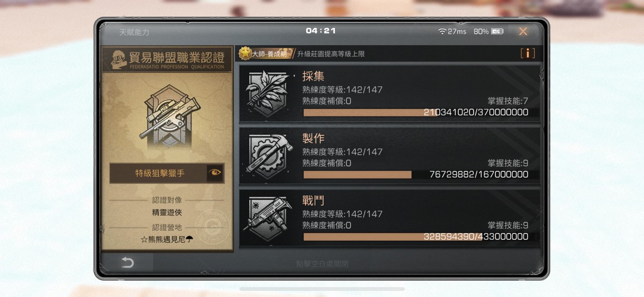
Task: Click the back arrow icon
Action: pyautogui.click(x=127, y=262)
